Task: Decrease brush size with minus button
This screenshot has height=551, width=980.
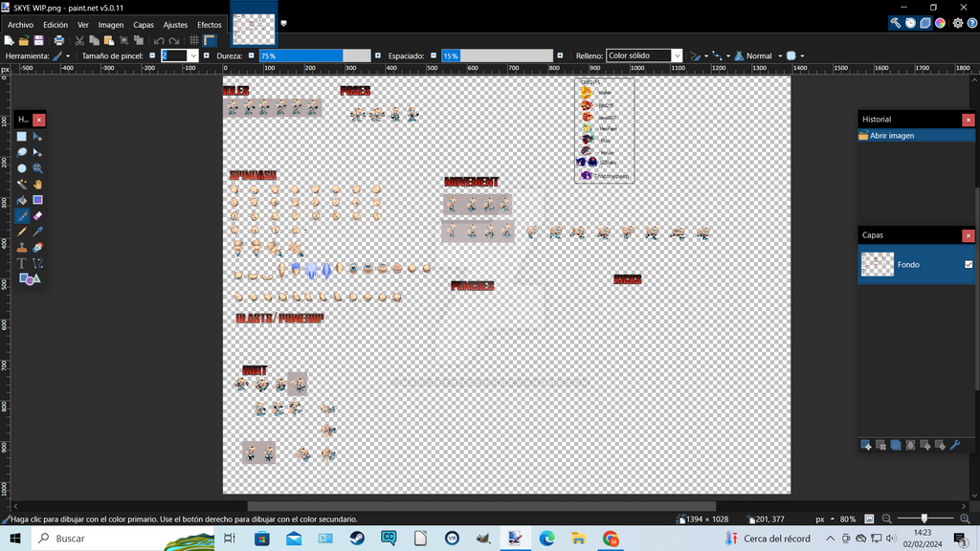Action: point(152,55)
